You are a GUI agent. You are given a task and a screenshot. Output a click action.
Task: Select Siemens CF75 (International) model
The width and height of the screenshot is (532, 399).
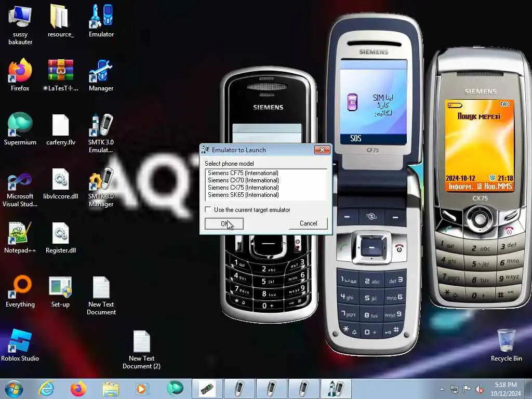pyautogui.click(x=243, y=173)
